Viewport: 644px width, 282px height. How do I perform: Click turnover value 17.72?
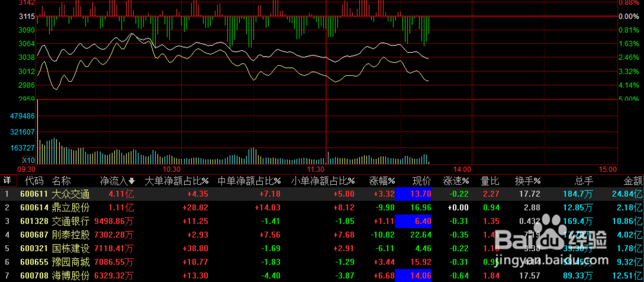click(x=531, y=194)
